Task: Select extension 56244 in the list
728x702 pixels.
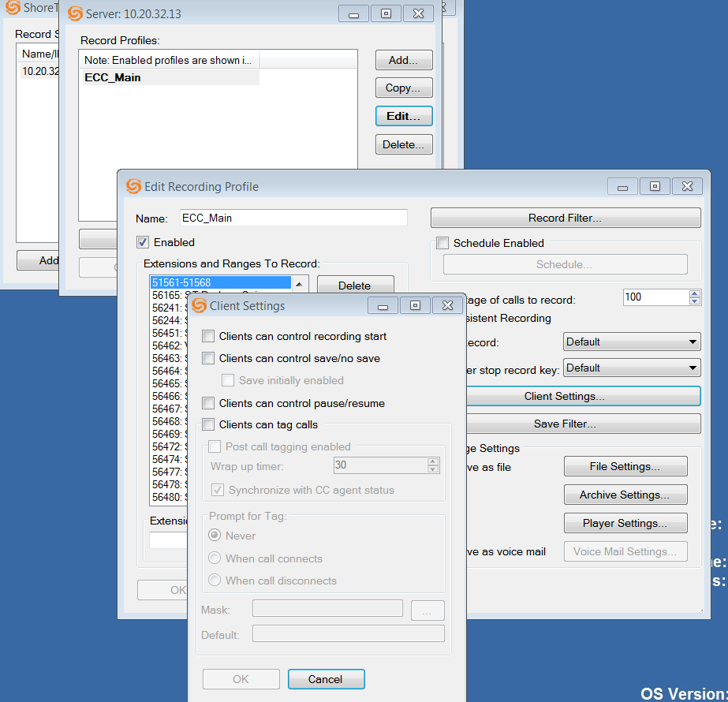Action: 170,320
